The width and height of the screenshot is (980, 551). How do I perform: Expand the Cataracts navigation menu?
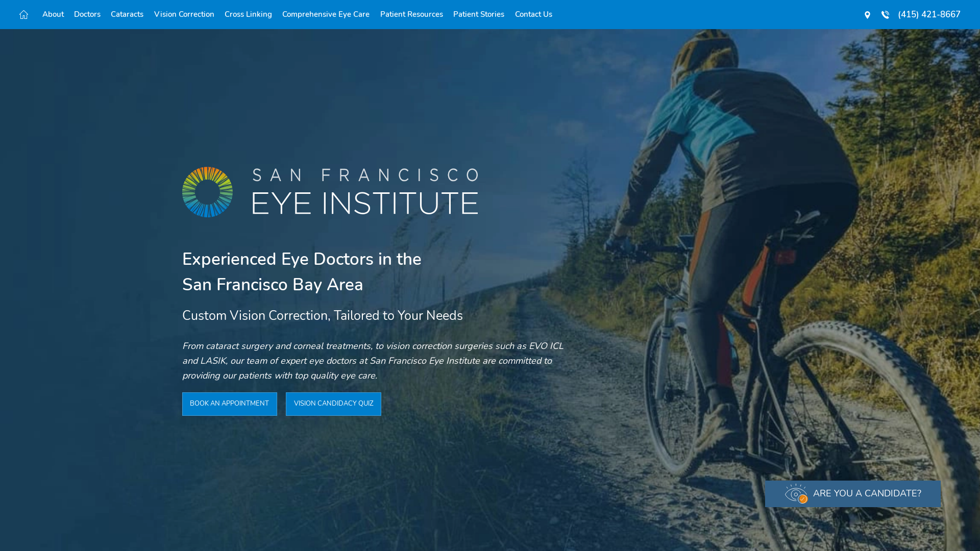coord(127,14)
